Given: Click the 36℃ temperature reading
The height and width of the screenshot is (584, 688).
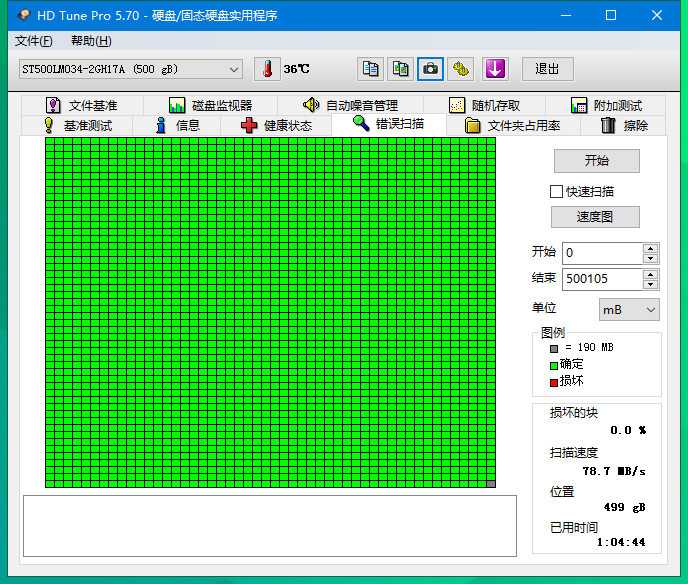Looking at the screenshot, I should (x=296, y=69).
